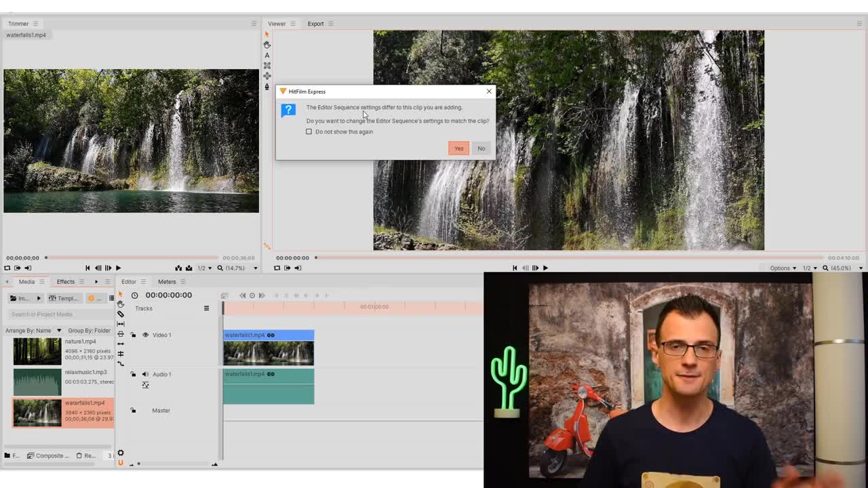Play the Trimmer clip
The image size is (868, 488).
(x=118, y=268)
